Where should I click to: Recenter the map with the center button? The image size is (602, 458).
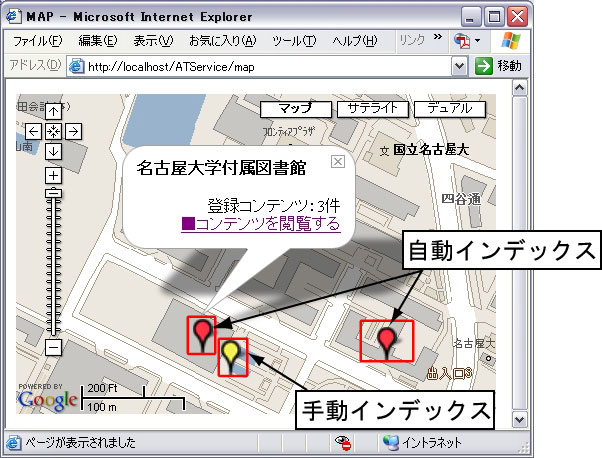pyautogui.click(x=53, y=132)
